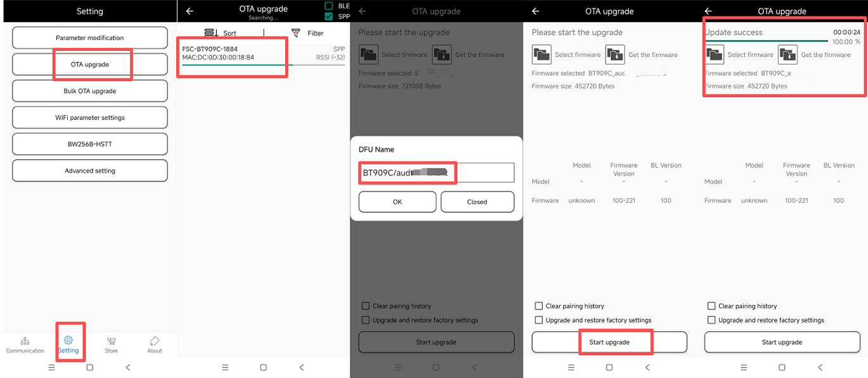The width and height of the screenshot is (868, 378).
Task: Click Get the firmware icon on Update success screen
Action: click(x=787, y=55)
